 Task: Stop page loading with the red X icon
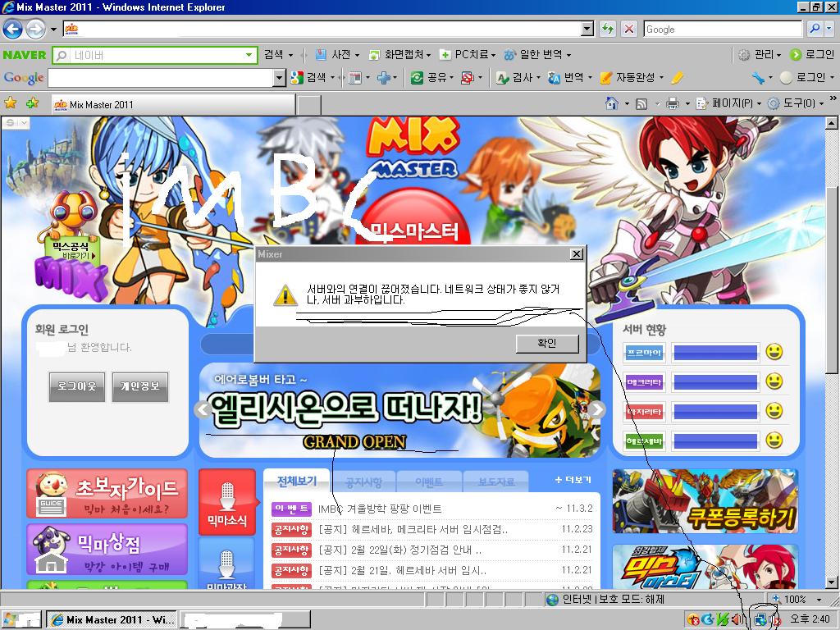(629, 29)
